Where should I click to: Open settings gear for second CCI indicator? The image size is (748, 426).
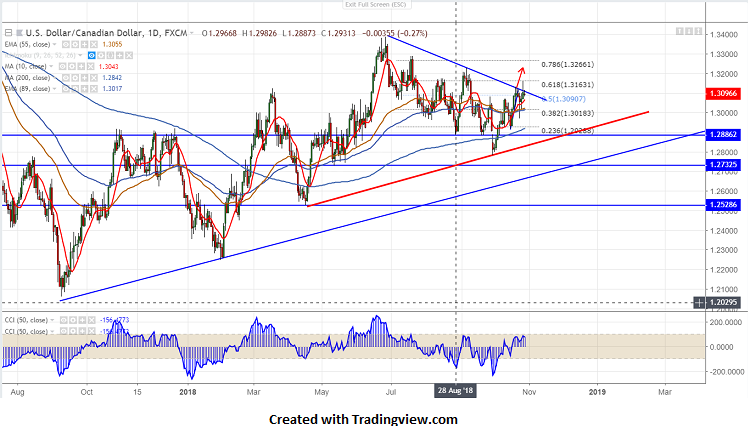point(73,332)
